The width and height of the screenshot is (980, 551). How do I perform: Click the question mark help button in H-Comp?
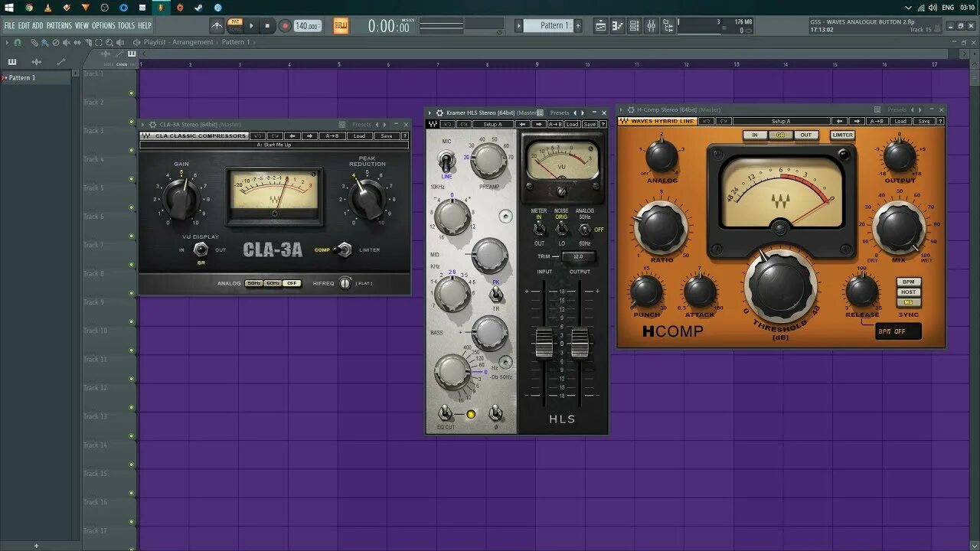[x=940, y=121]
